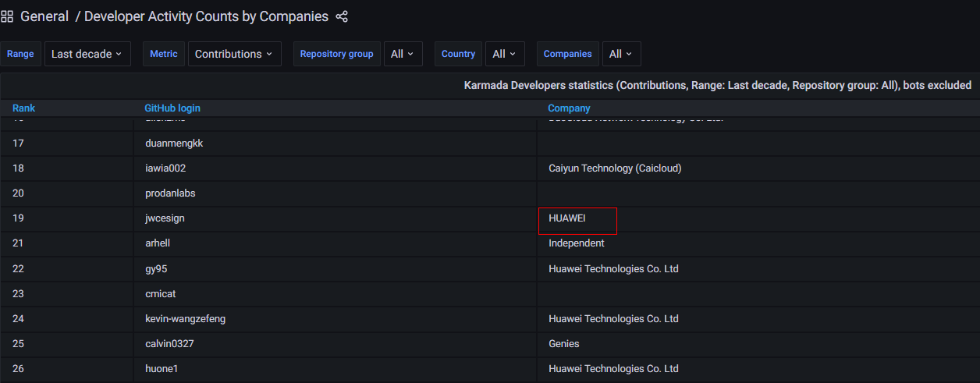The height and width of the screenshot is (383, 980).
Task: Expand the Companies filter dropdown
Action: (x=620, y=54)
